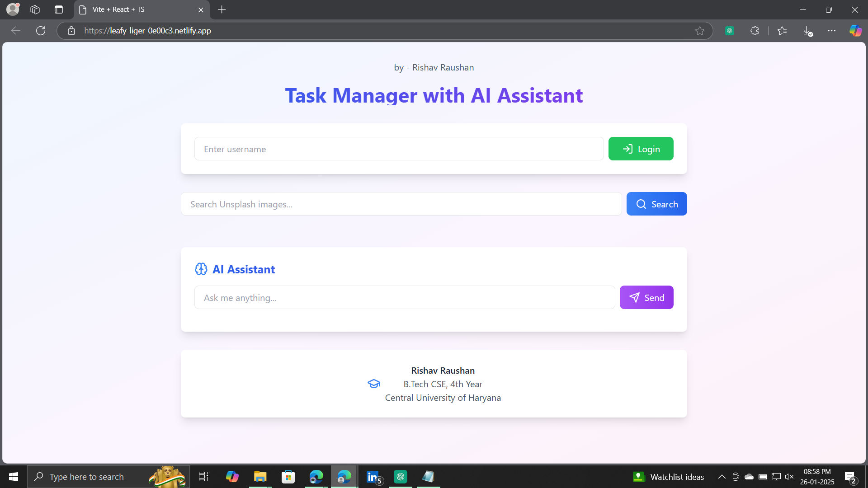Add page to favorites star icon

click(x=700, y=31)
